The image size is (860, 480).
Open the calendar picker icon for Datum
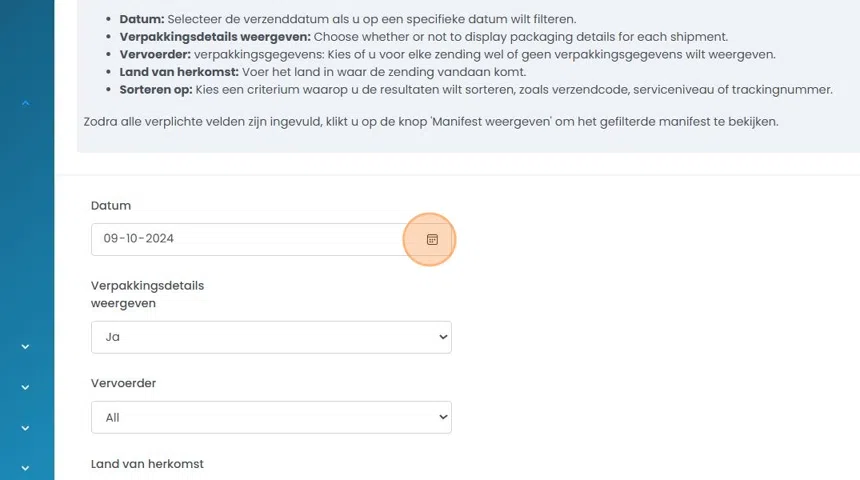click(x=432, y=240)
